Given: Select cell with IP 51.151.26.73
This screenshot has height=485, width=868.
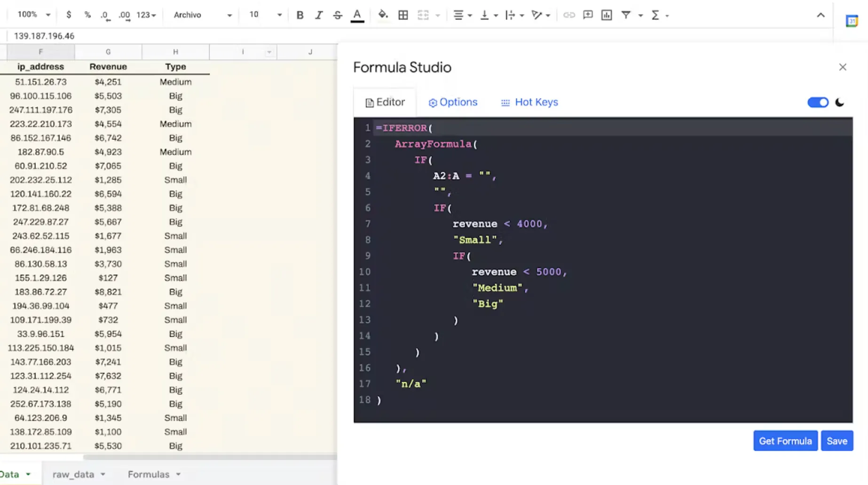Looking at the screenshot, I should (x=40, y=82).
